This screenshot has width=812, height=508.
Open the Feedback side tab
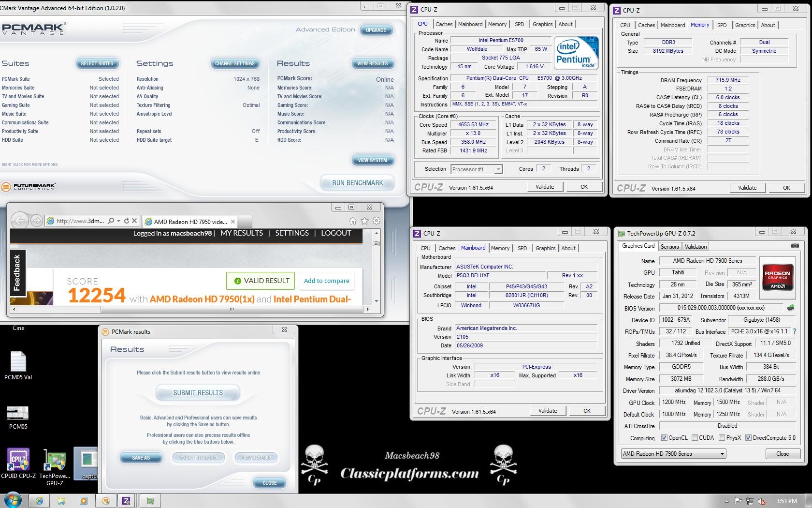click(x=17, y=272)
